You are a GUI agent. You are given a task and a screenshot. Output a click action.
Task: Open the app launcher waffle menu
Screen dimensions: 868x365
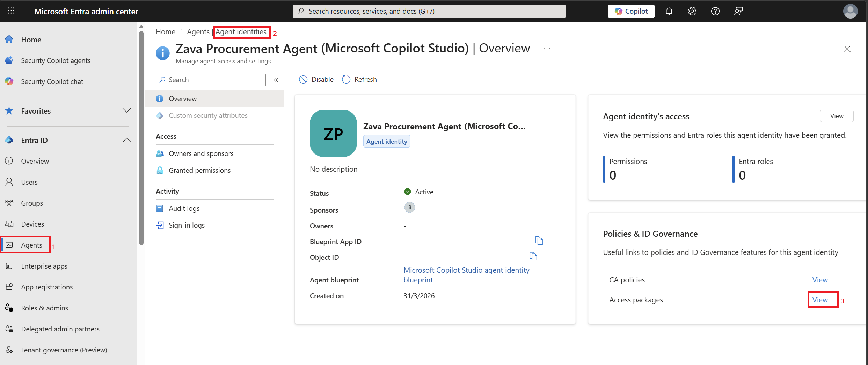(x=11, y=11)
